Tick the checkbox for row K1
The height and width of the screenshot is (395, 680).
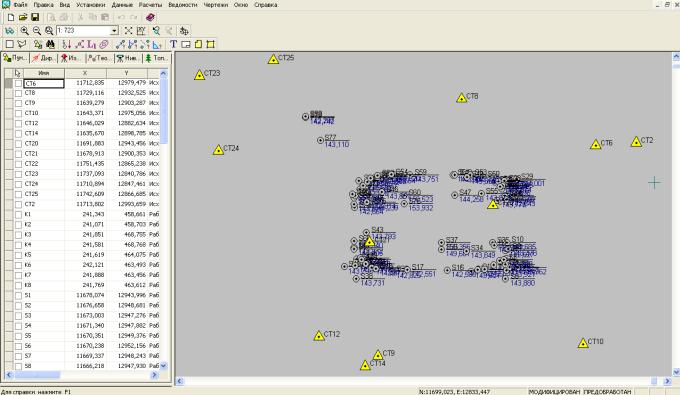pos(18,214)
